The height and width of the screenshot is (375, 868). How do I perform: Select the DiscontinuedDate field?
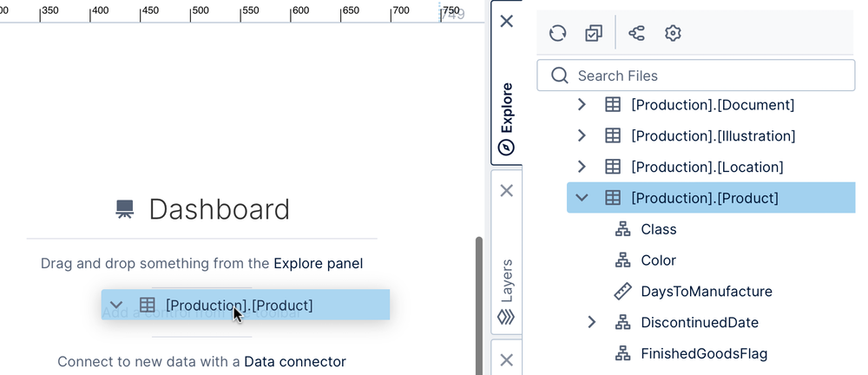point(700,322)
